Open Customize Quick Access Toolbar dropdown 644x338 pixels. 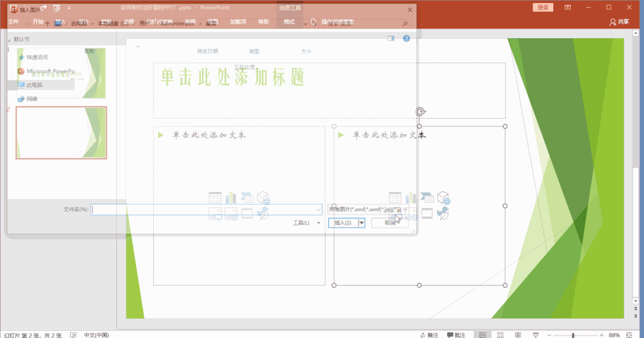click(x=69, y=8)
